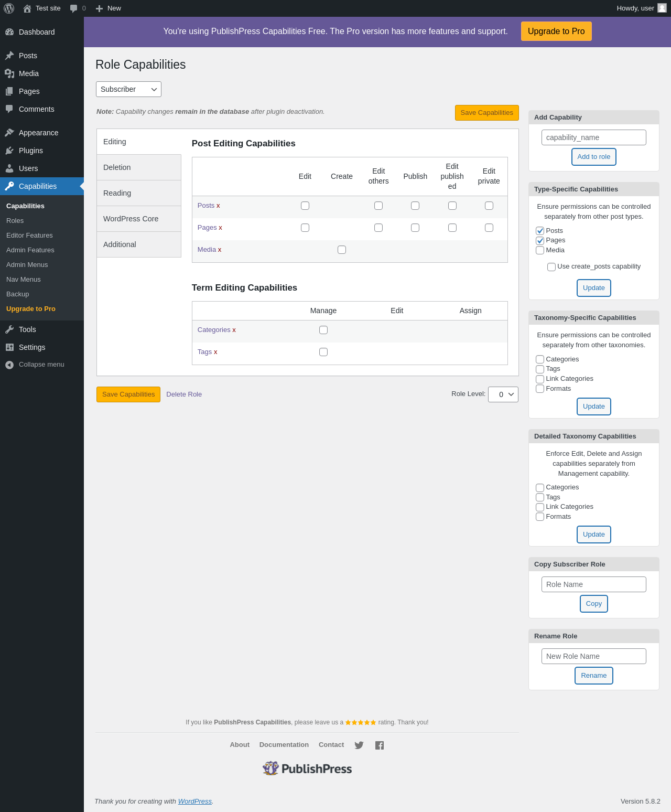671x812 pixels.
Task: Click the Delete Role link
Action: (x=184, y=394)
